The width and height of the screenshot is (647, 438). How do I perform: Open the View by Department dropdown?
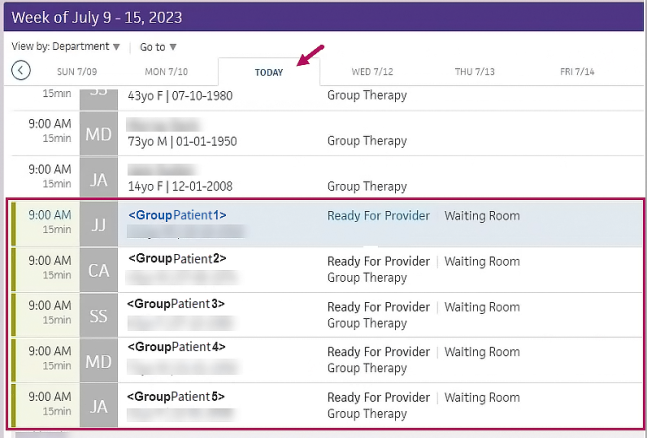(x=66, y=47)
